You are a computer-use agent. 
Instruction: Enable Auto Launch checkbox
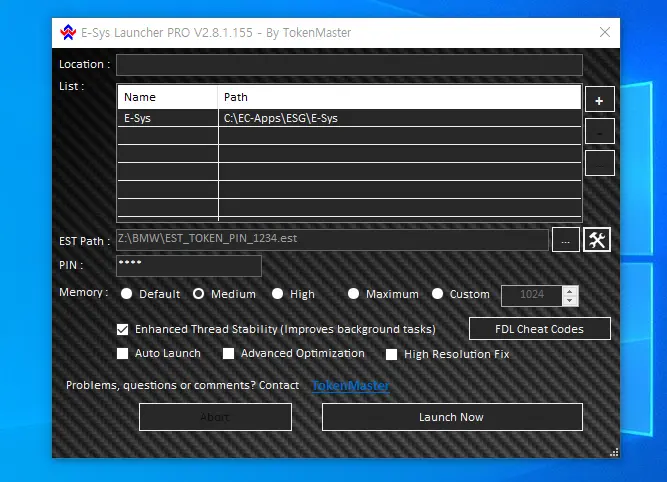point(123,354)
